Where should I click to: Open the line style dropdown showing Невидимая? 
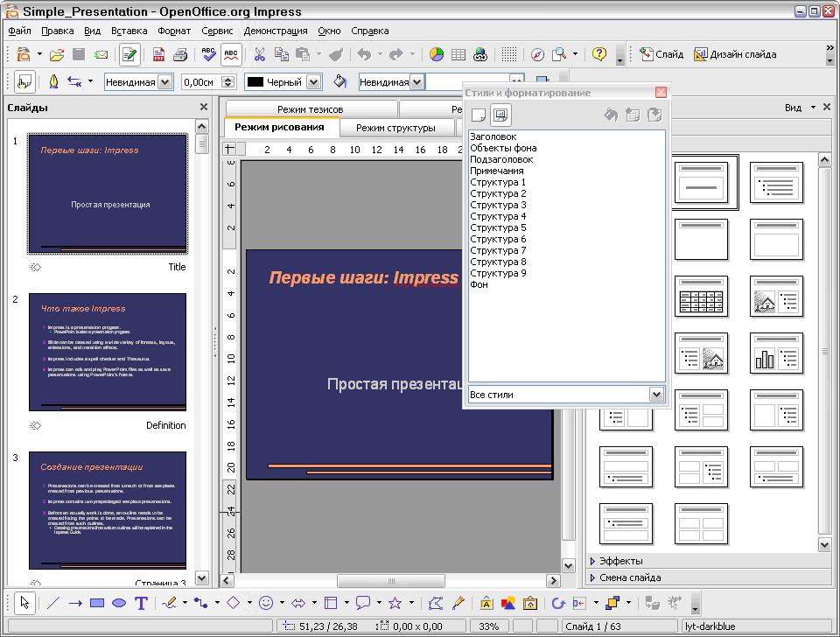pyautogui.click(x=165, y=82)
